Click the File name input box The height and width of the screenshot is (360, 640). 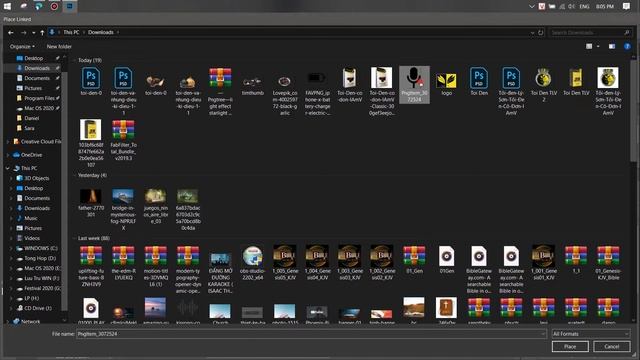(x=311, y=334)
